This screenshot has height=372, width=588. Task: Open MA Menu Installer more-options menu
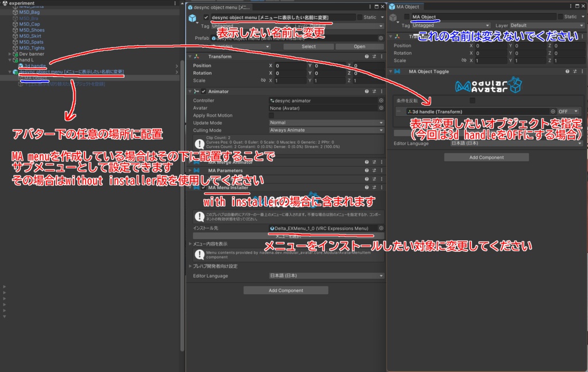point(382,187)
